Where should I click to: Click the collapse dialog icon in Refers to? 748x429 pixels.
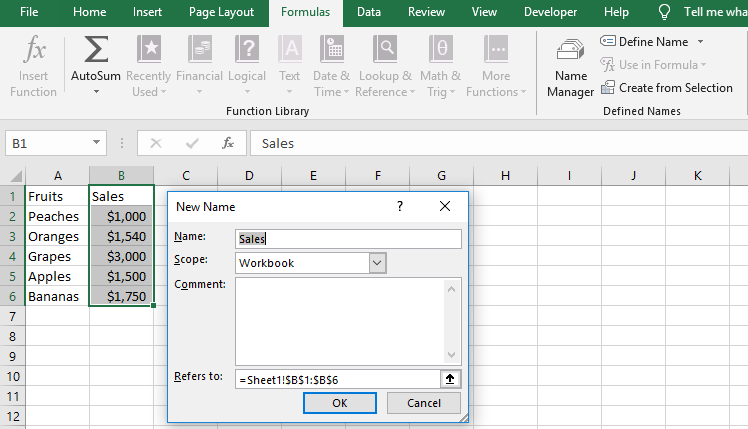451,379
